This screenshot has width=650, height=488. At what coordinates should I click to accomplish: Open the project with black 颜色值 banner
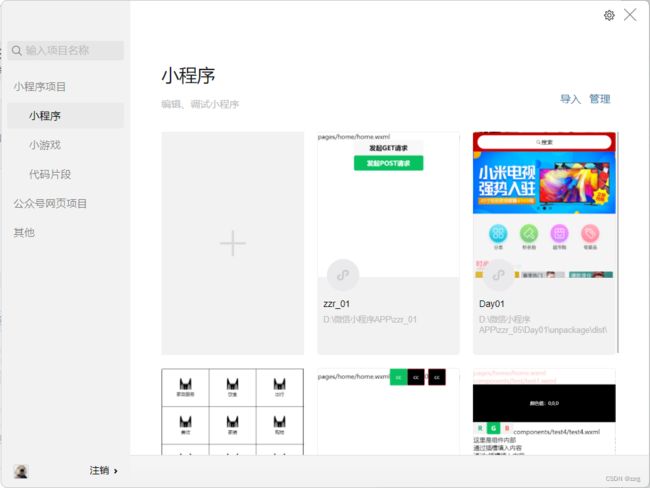click(x=544, y=412)
